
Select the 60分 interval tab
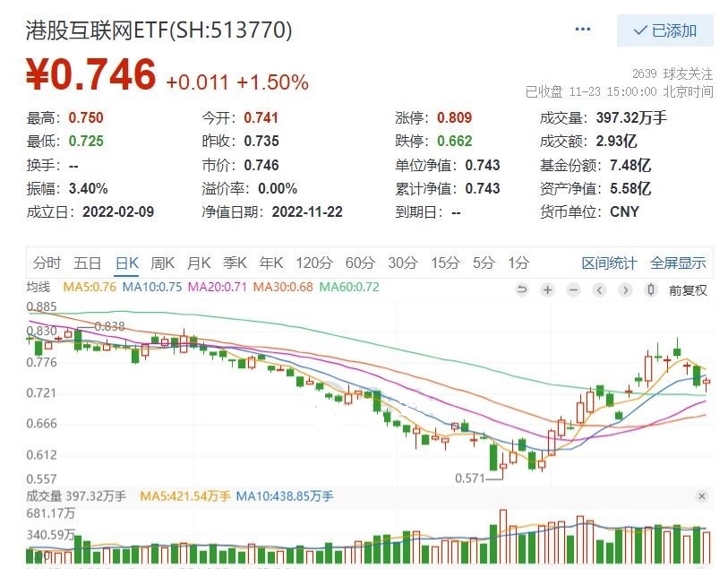(360, 263)
